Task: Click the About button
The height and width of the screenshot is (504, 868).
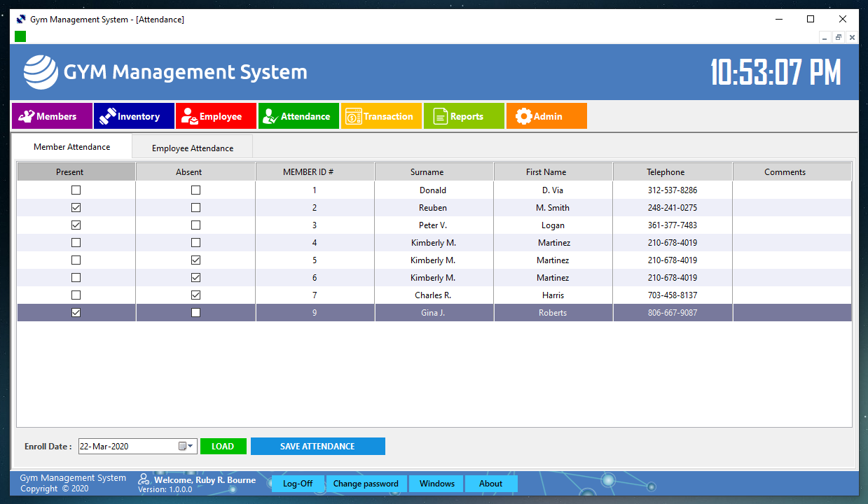Action: tap(490, 484)
